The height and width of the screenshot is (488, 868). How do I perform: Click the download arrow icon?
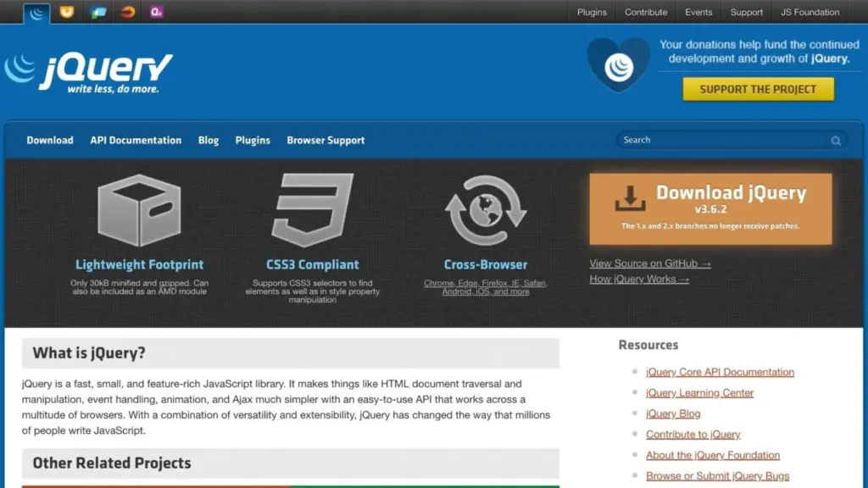(x=630, y=198)
